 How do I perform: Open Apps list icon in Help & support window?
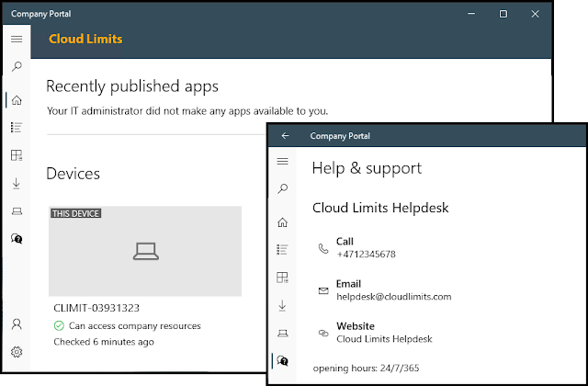(282, 249)
